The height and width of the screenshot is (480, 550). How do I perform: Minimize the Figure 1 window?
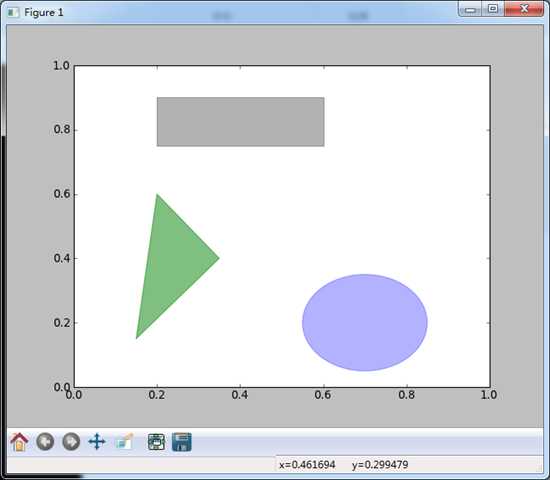click(x=470, y=9)
